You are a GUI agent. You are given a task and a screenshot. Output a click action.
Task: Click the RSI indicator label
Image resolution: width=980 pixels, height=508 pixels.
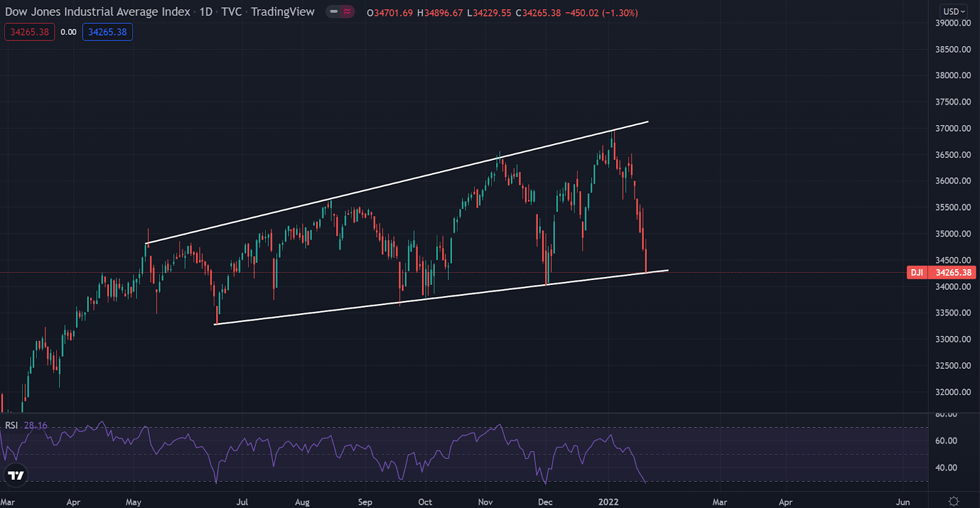[12, 425]
